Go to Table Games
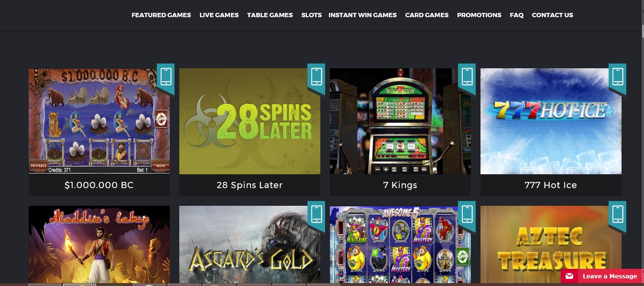This screenshot has height=286, width=644. coord(270,15)
